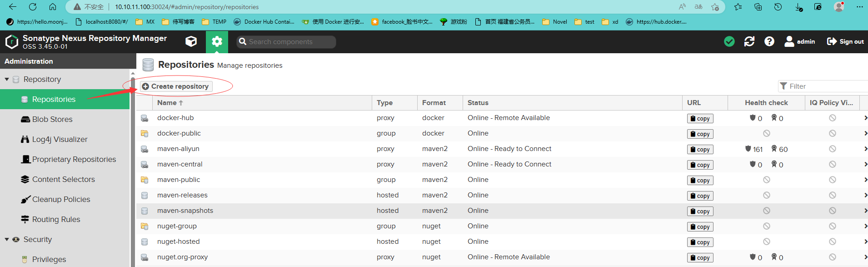Click into Search components field
Image resolution: width=868 pixels, height=267 pixels.
(x=286, y=42)
